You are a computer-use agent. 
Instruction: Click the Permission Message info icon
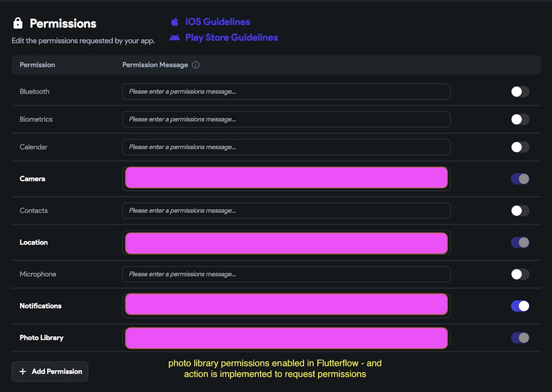pos(195,65)
